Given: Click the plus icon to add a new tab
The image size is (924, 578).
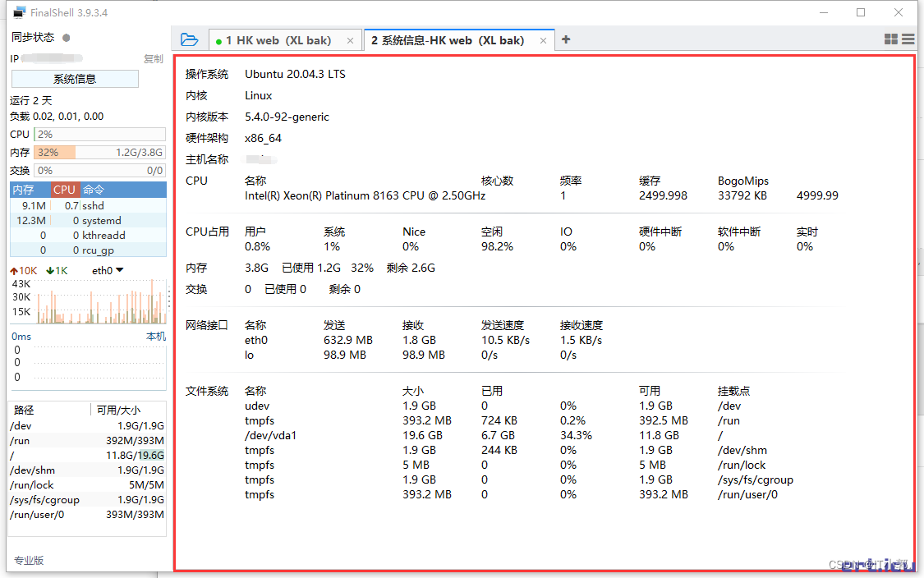Looking at the screenshot, I should (x=566, y=39).
